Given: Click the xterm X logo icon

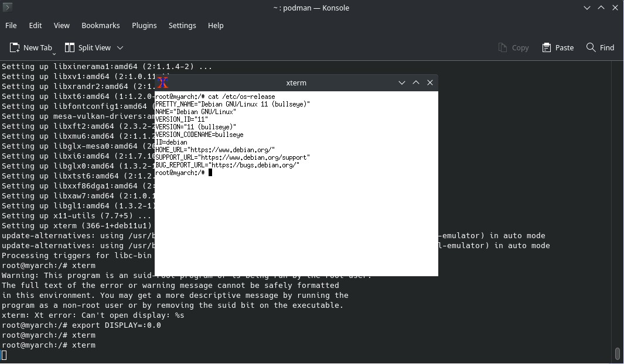Looking at the screenshot, I should 163,83.
